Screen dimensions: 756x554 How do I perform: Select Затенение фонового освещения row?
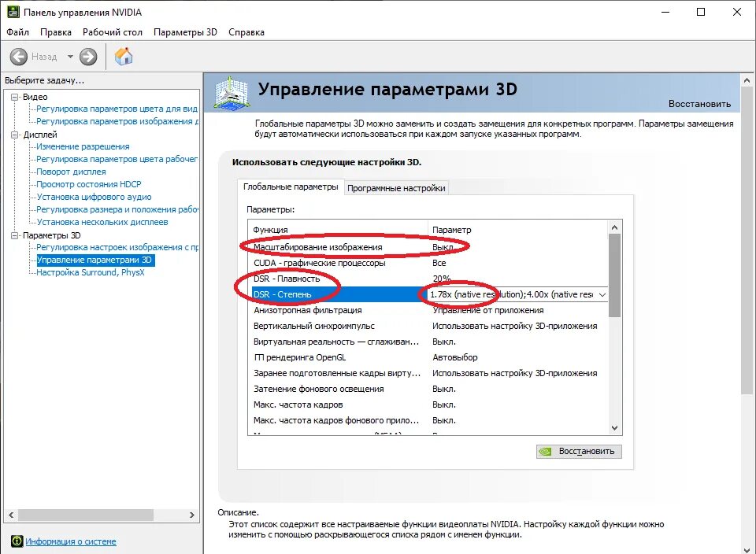[428, 389]
